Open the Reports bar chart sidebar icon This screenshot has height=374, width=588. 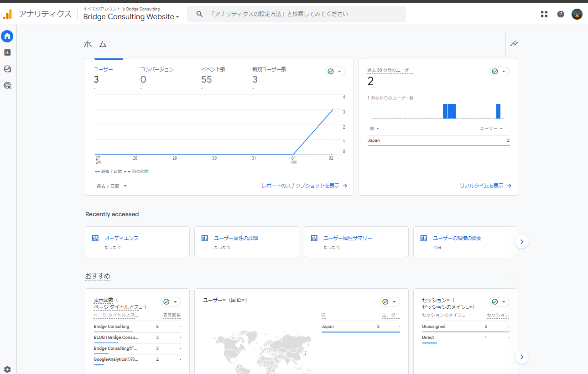tap(7, 52)
